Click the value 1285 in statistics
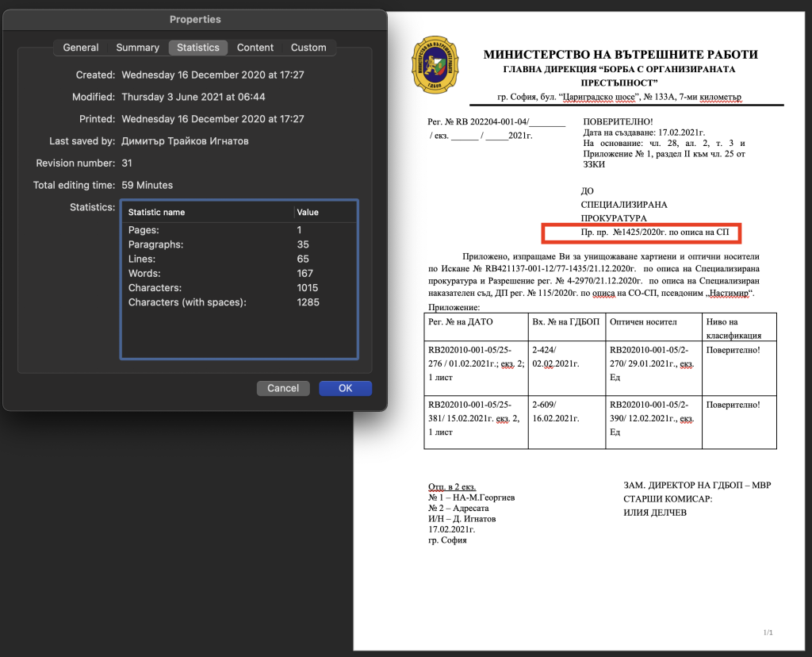This screenshot has height=657, width=812. click(x=308, y=302)
